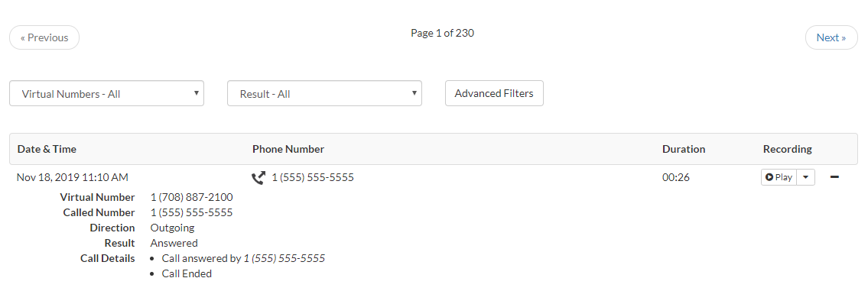The image size is (868, 291).
Task: Select the Nov 18, 2019 11:10 AM entry
Action: pyautogui.click(x=73, y=178)
